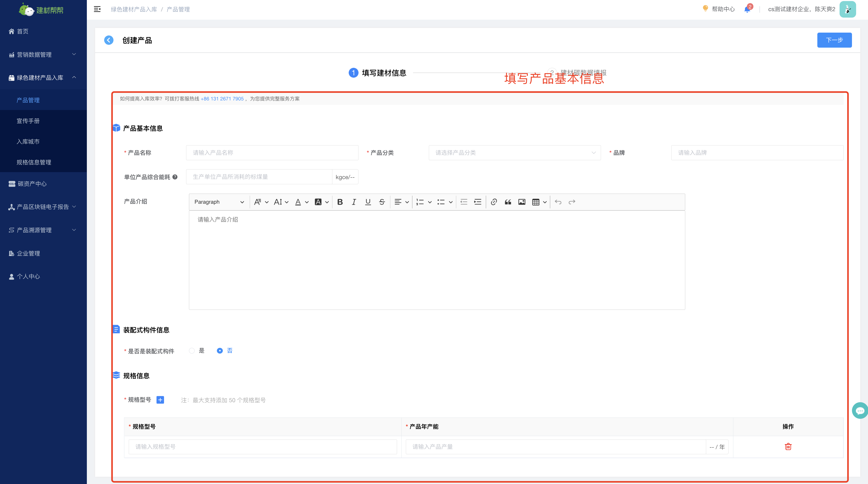Go to 碳资产中心 menu item

click(32, 184)
